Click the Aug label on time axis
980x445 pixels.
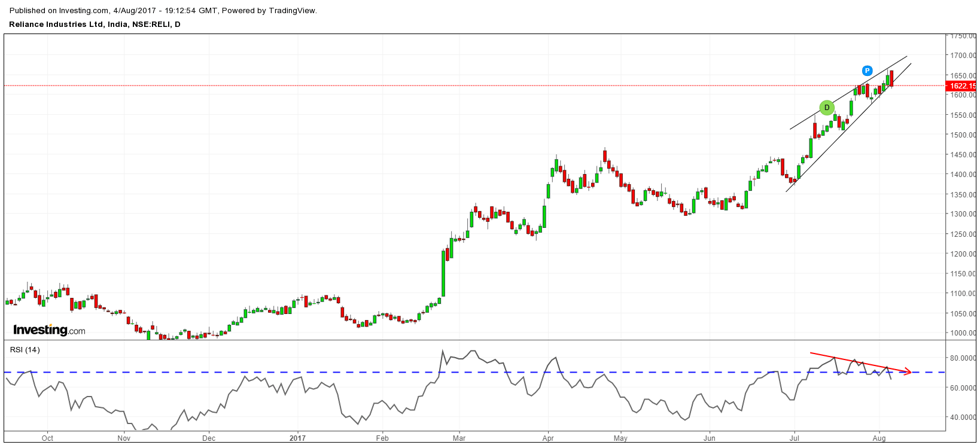click(879, 438)
